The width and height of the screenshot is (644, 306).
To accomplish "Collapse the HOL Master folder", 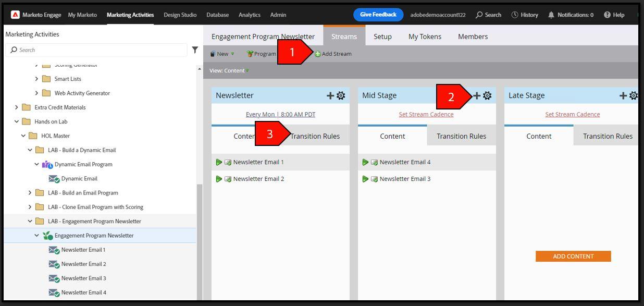I will (23, 136).
